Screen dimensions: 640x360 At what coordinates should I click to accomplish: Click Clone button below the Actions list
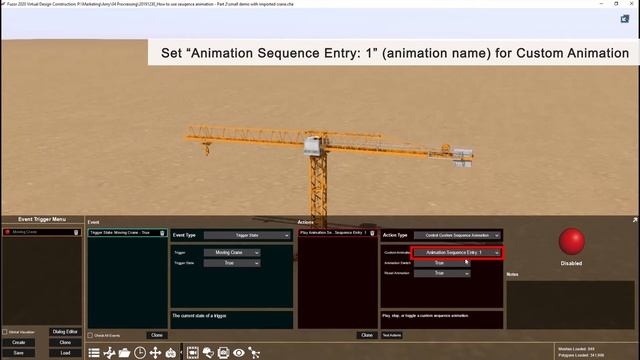[367, 335]
